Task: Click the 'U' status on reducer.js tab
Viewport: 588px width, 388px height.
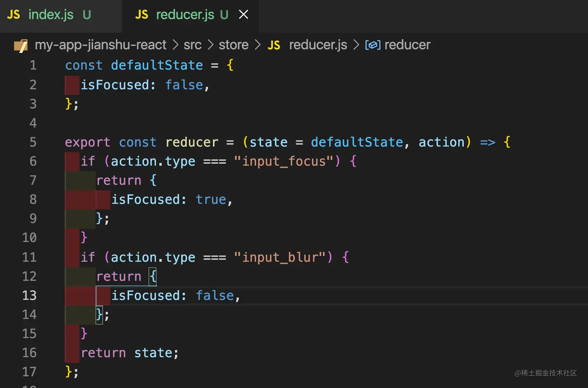Action: pyautogui.click(x=224, y=15)
